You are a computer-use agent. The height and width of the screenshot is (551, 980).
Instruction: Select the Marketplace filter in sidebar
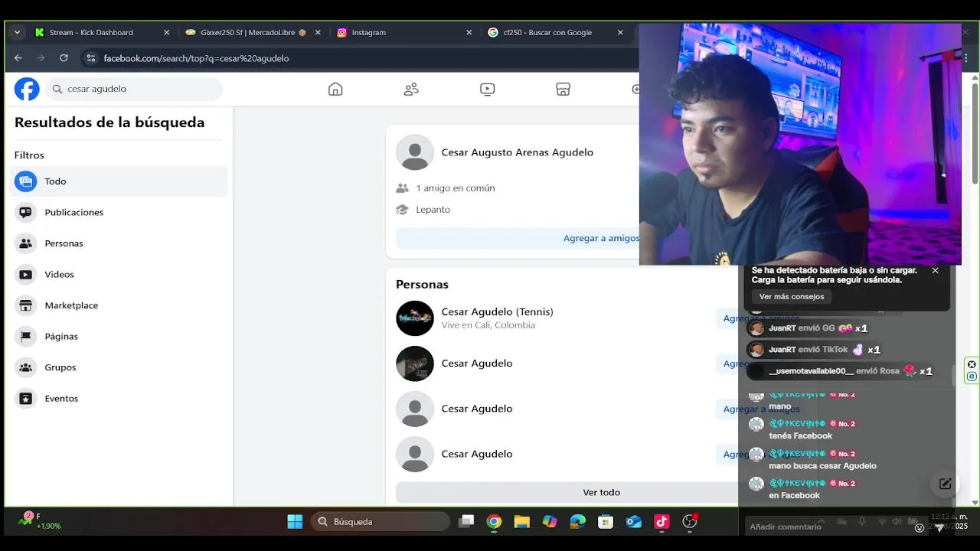point(119,305)
